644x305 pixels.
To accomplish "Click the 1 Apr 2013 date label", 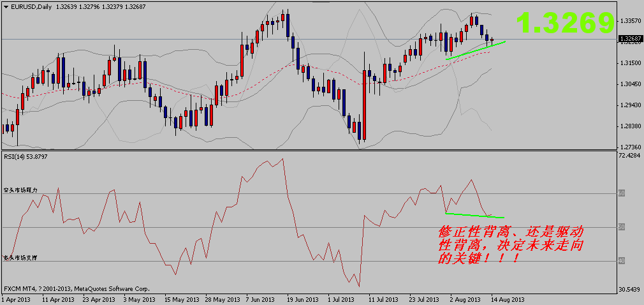I will [15, 299].
